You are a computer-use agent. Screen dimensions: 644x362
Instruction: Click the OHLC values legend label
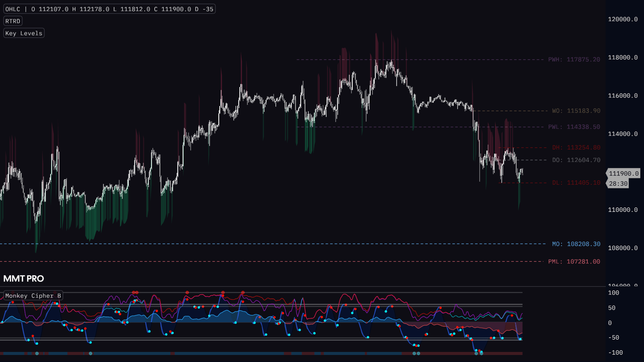click(x=109, y=9)
